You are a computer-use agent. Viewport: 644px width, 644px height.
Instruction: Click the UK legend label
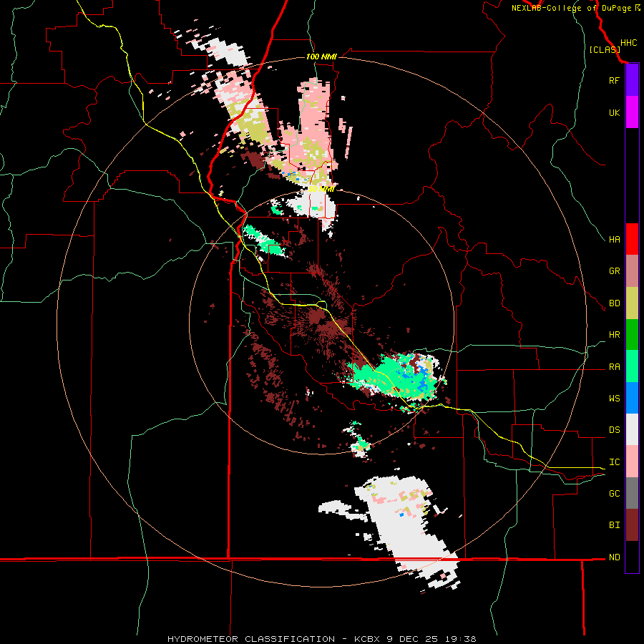point(614,113)
